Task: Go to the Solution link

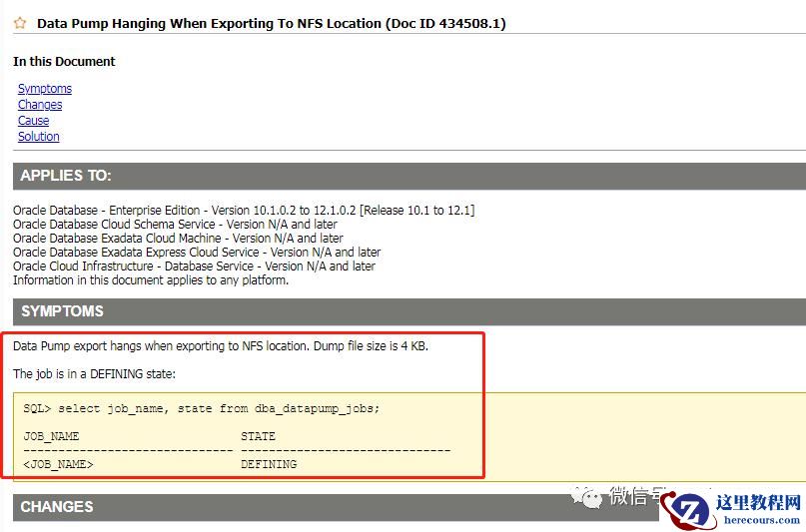Action: (x=39, y=136)
